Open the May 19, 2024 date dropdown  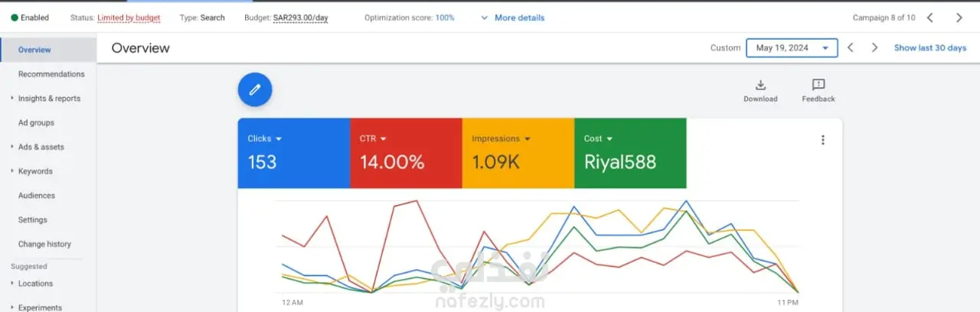792,47
